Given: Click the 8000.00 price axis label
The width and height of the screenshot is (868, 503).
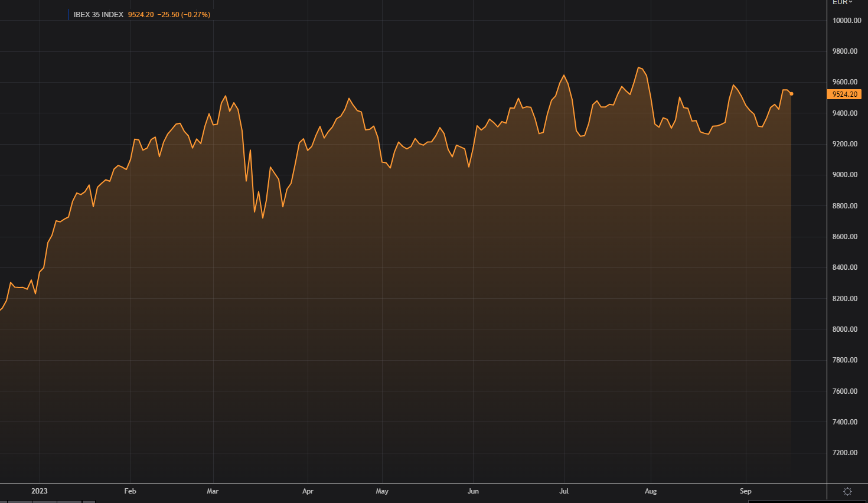Looking at the screenshot, I should click(845, 329).
